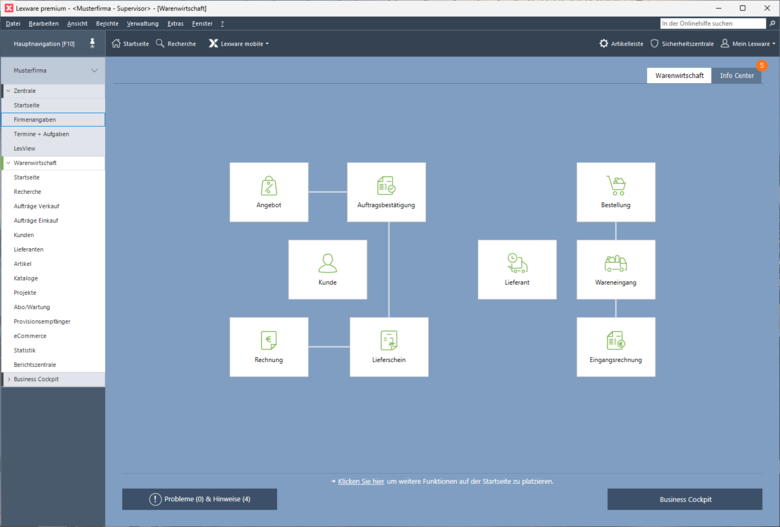Click the Eingangsrechnung invoice icon
The height and width of the screenshot is (527, 780).
[615, 340]
